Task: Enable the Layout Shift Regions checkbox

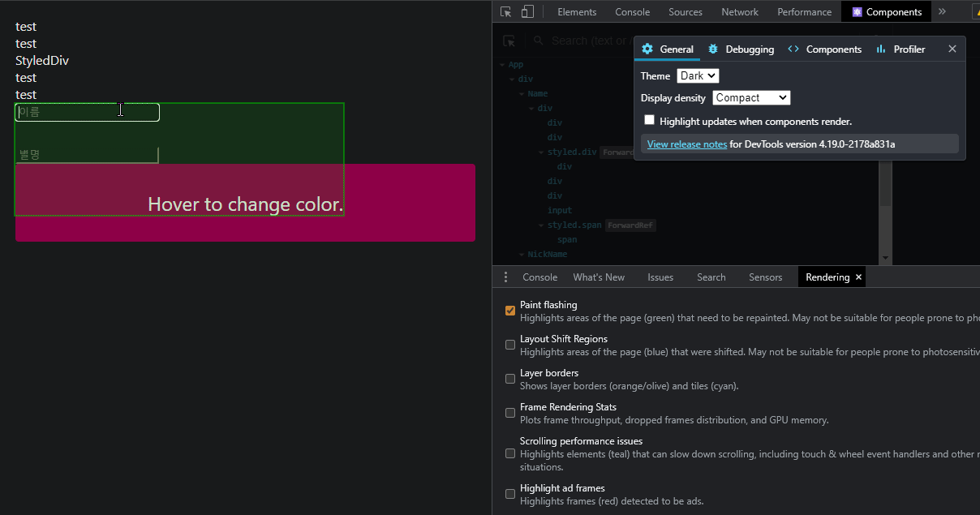Action: (x=510, y=345)
